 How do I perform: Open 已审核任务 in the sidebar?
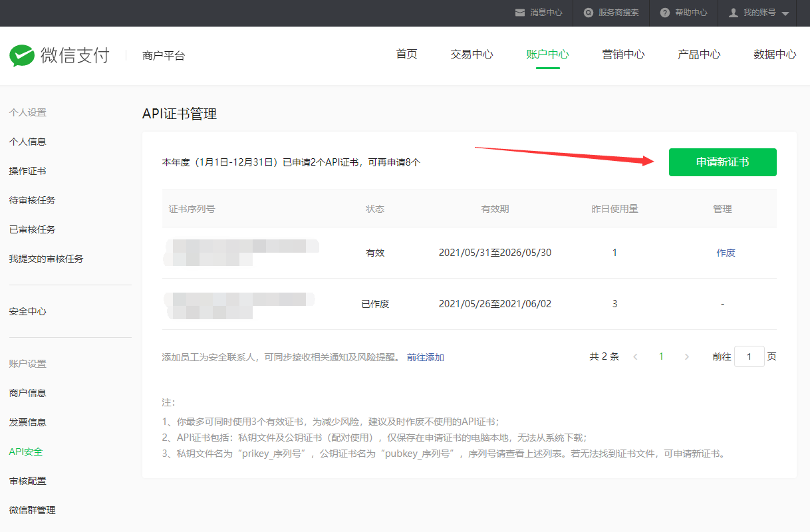tap(32, 229)
